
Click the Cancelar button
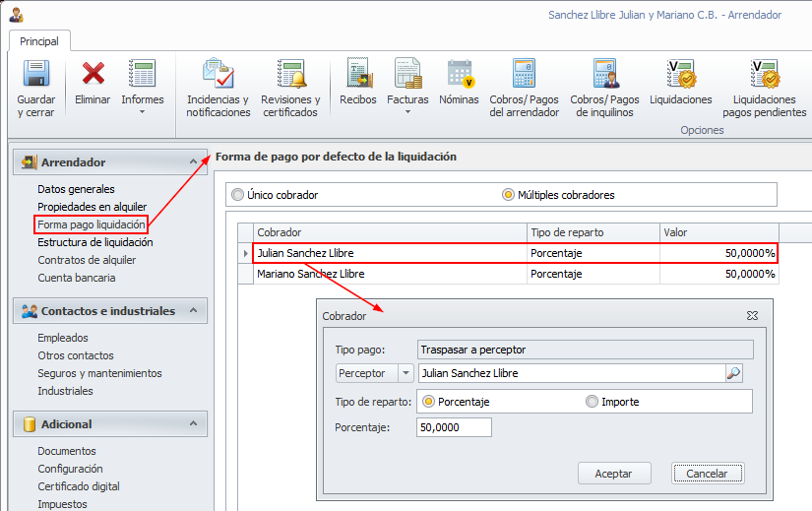pyautogui.click(x=708, y=474)
